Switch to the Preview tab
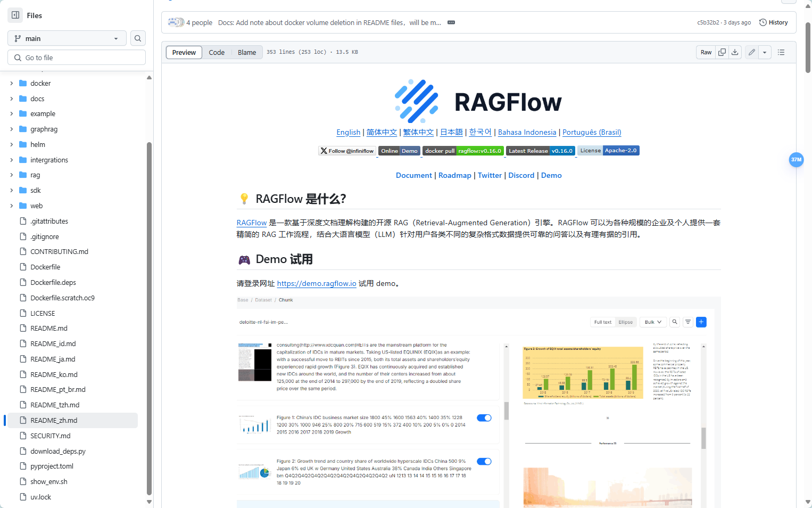 pyautogui.click(x=184, y=52)
